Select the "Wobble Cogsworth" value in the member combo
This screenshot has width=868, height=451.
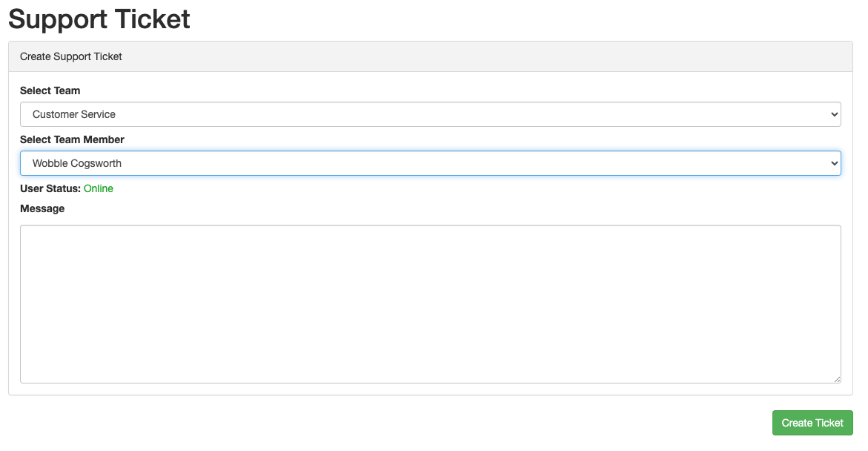[77, 163]
